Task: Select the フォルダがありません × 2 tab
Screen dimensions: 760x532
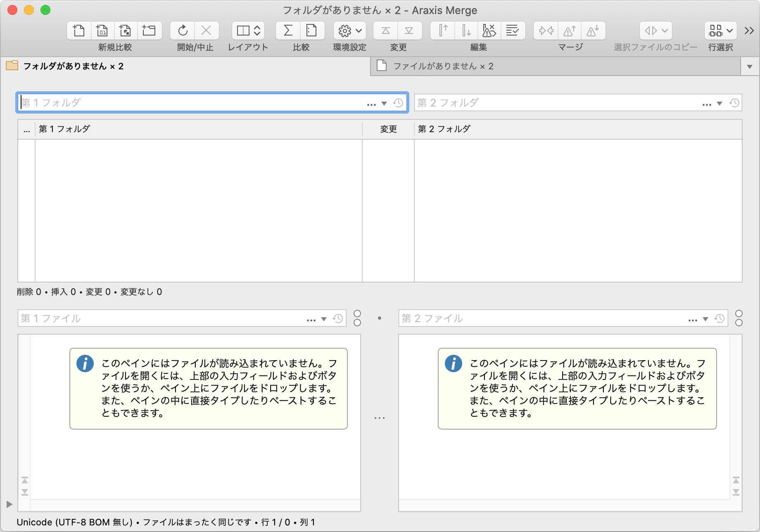Action: click(73, 66)
